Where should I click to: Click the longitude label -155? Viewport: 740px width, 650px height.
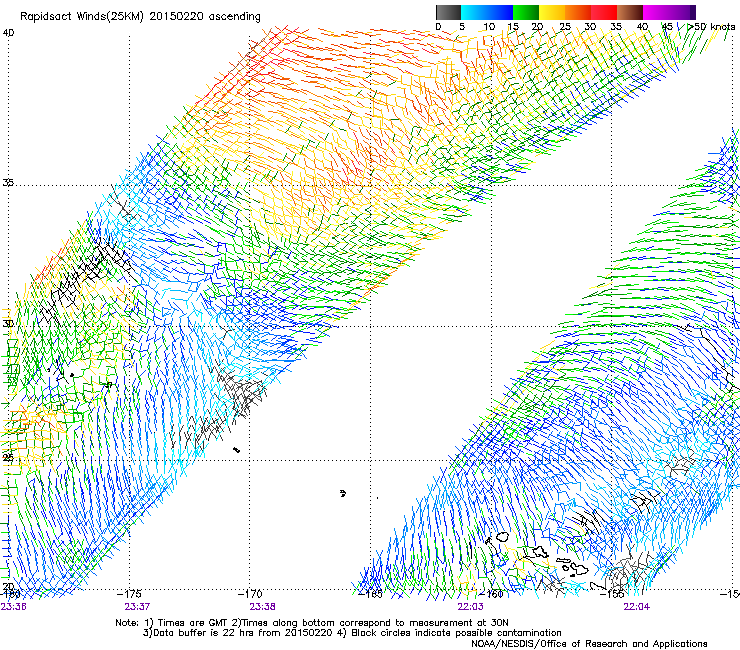click(612, 594)
